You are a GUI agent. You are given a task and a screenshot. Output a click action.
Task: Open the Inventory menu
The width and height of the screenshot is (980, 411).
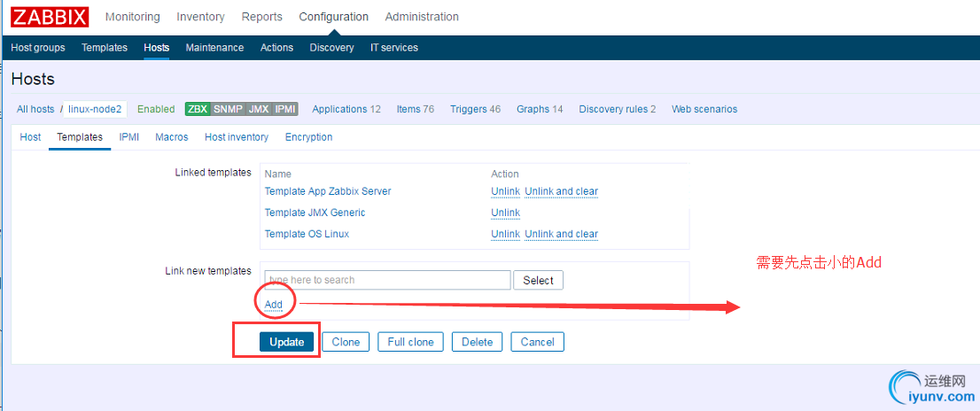200,17
